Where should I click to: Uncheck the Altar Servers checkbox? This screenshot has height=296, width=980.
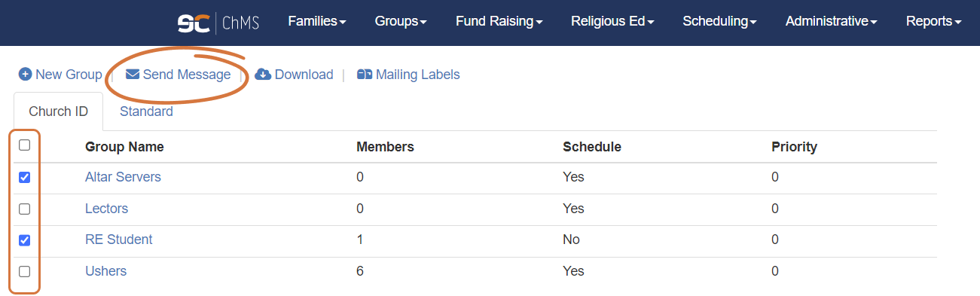click(x=24, y=177)
